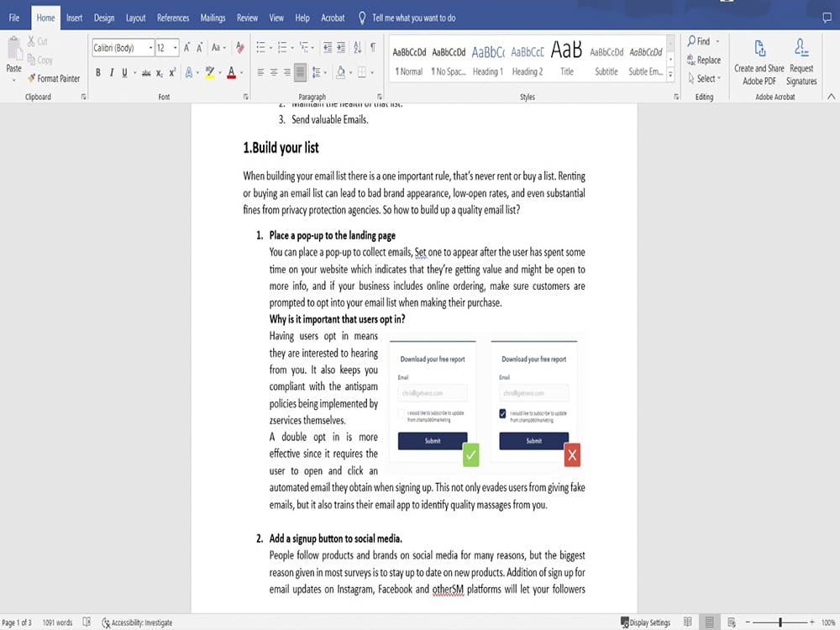The width and height of the screenshot is (840, 630).
Task: Click Accessibility: Investigate in status bar
Action: pyautogui.click(x=137, y=622)
